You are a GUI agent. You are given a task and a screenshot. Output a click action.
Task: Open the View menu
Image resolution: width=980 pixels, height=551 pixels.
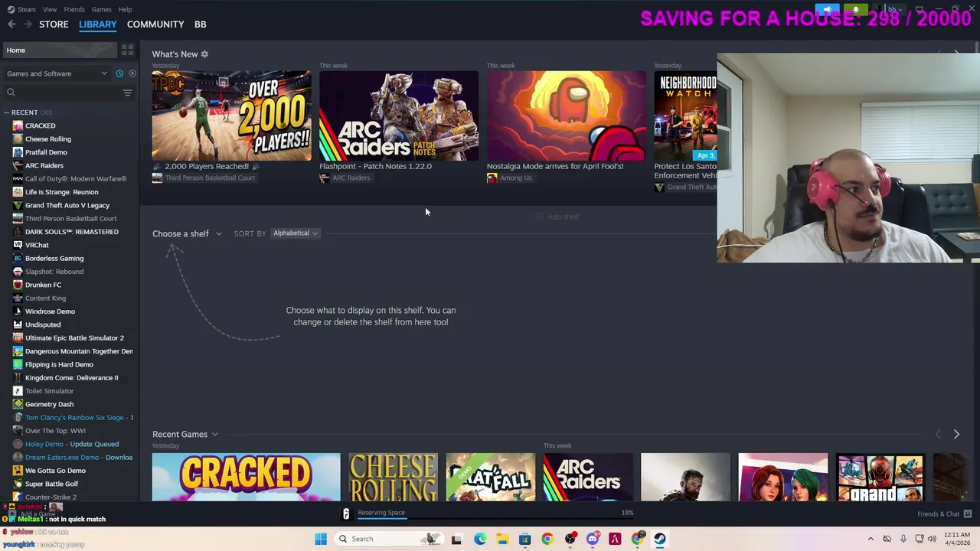(x=50, y=9)
